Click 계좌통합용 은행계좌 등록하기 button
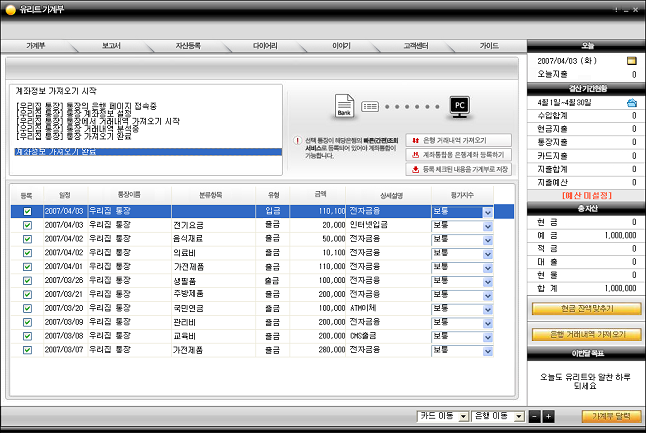The height and width of the screenshot is (433, 646). 459,155
